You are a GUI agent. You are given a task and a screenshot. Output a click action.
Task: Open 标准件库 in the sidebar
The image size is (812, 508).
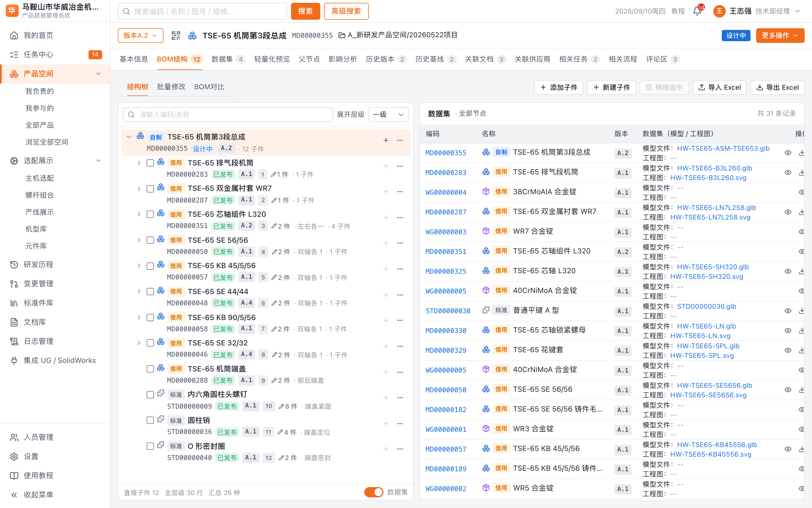coord(55,303)
